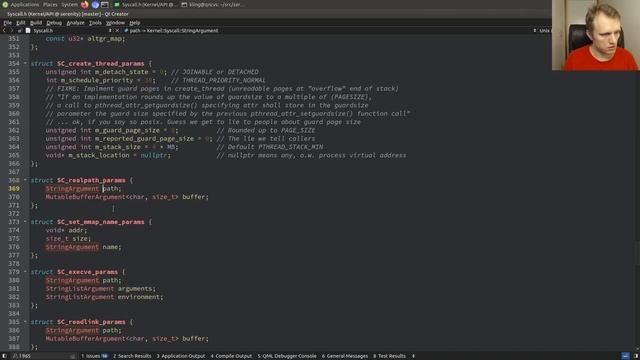640x360 pixels.
Task: Open the symbol dropdown showing Kernel::Syscall::StringArgument
Action: (x=174, y=30)
